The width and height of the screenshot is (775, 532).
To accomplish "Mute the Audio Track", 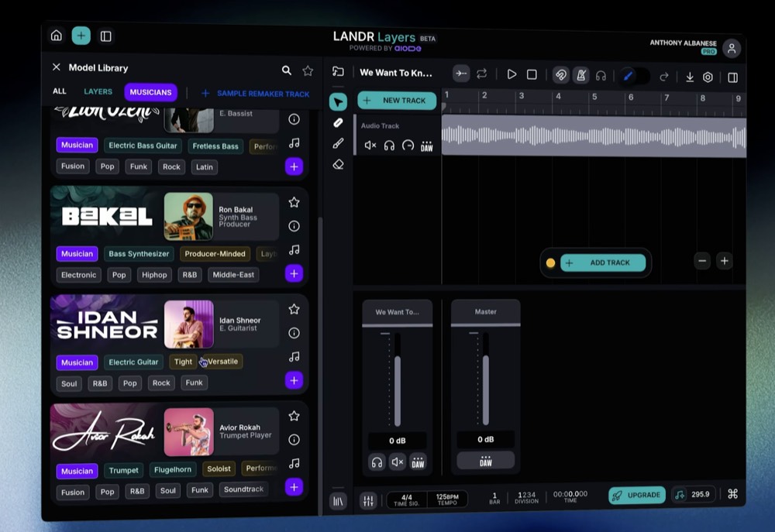I will point(370,146).
